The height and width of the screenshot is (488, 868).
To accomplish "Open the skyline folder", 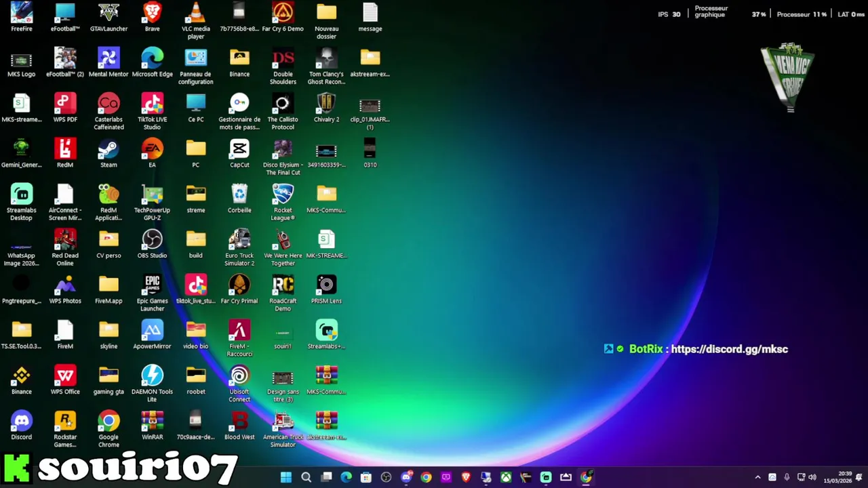I will 108,335.
